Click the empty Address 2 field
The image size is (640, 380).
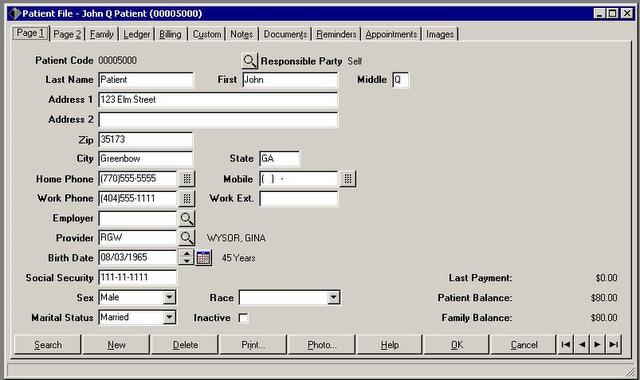coord(218,120)
